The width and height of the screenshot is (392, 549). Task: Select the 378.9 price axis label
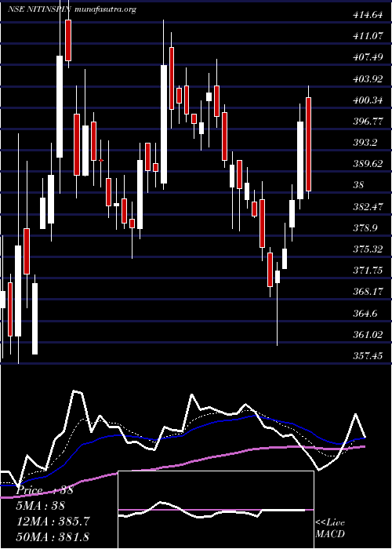coord(365,228)
